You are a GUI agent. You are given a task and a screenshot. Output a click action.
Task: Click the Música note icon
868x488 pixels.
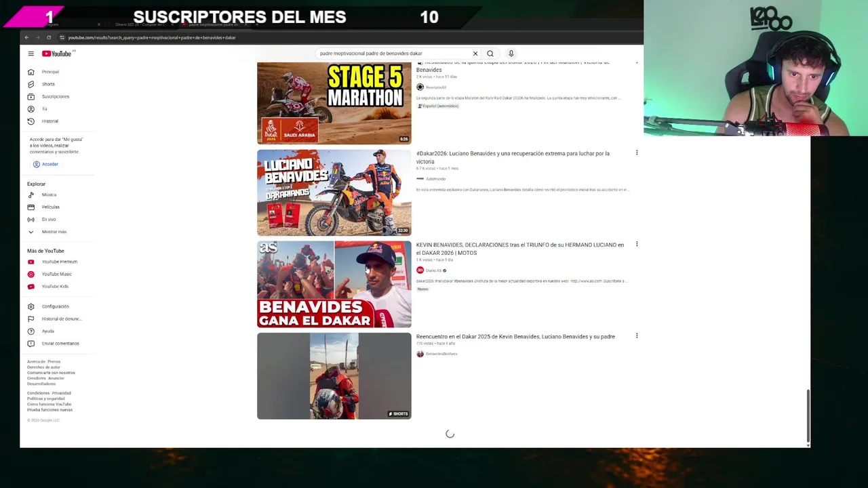(x=31, y=195)
